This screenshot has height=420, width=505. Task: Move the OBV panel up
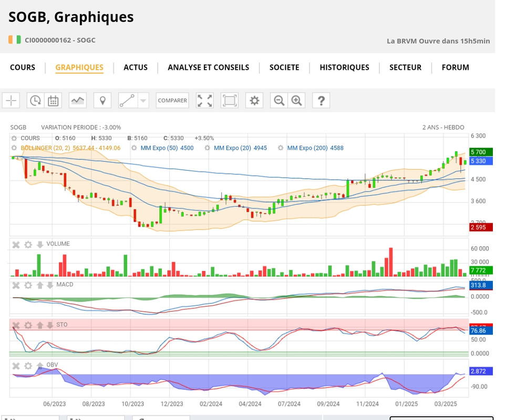coord(40,365)
